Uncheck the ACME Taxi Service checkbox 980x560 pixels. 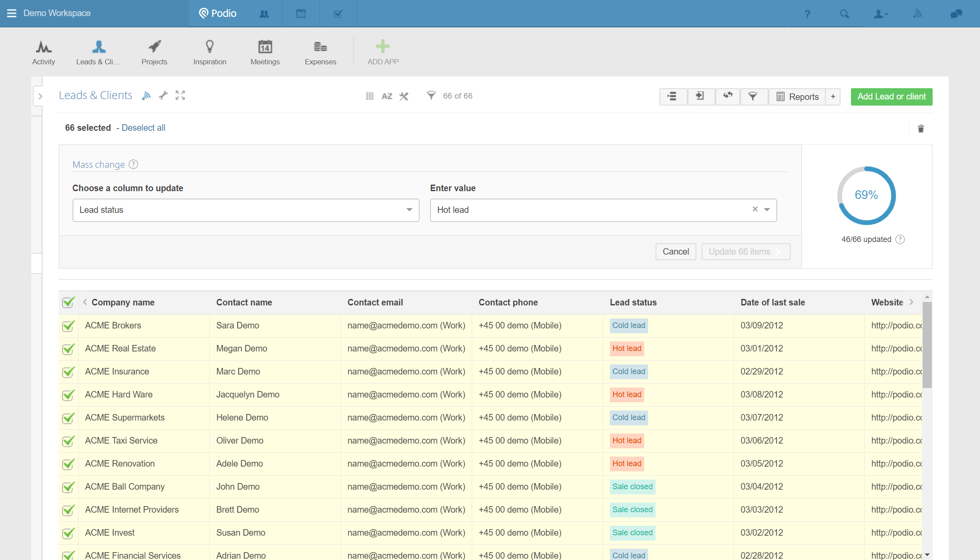coord(68,441)
